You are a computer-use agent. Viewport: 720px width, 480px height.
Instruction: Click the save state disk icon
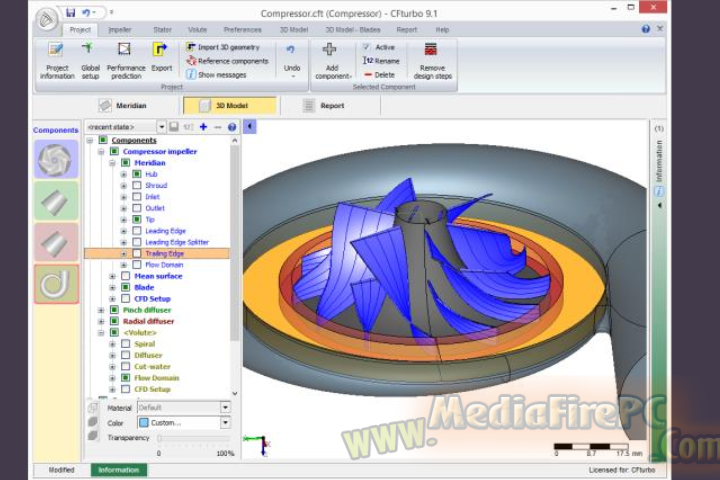tap(174, 126)
